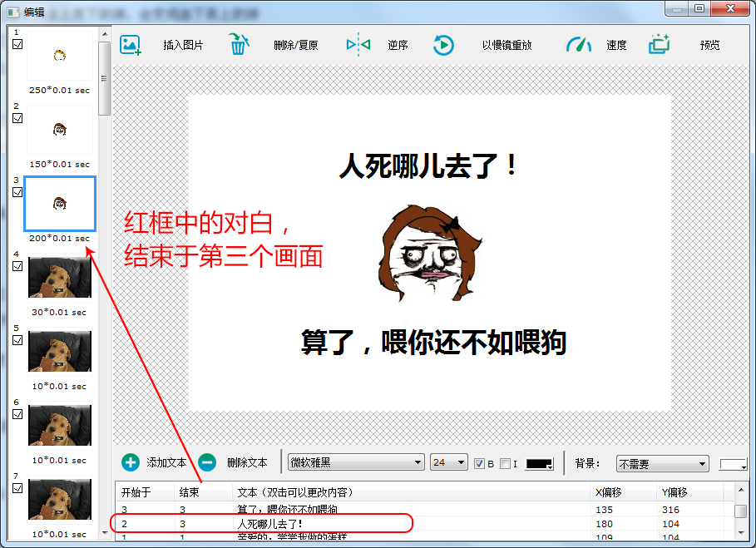This screenshot has width=756, height=548.
Task: Click frame list scrollbar down arrow
Action: pos(105,533)
